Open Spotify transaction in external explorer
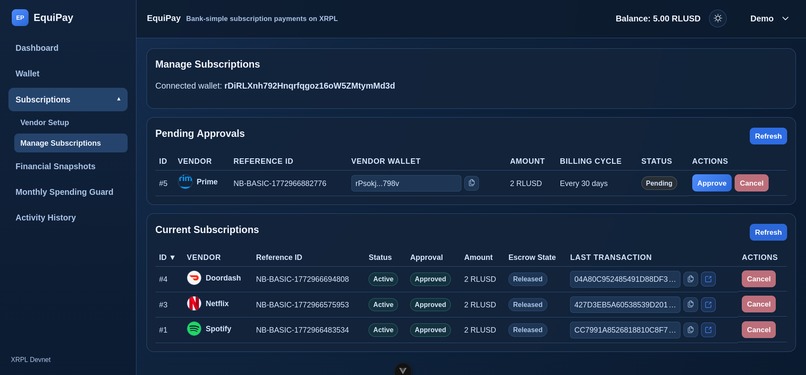 [x=708, y=330]
